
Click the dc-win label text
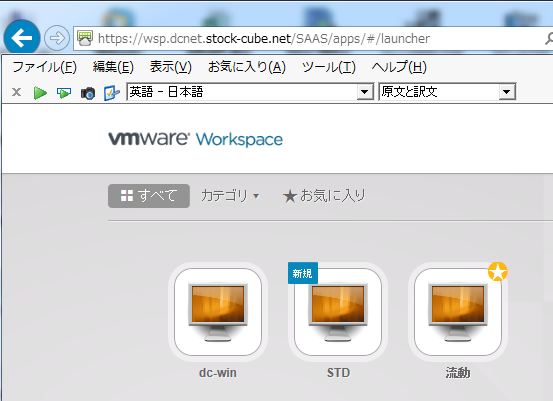point(218,373)
